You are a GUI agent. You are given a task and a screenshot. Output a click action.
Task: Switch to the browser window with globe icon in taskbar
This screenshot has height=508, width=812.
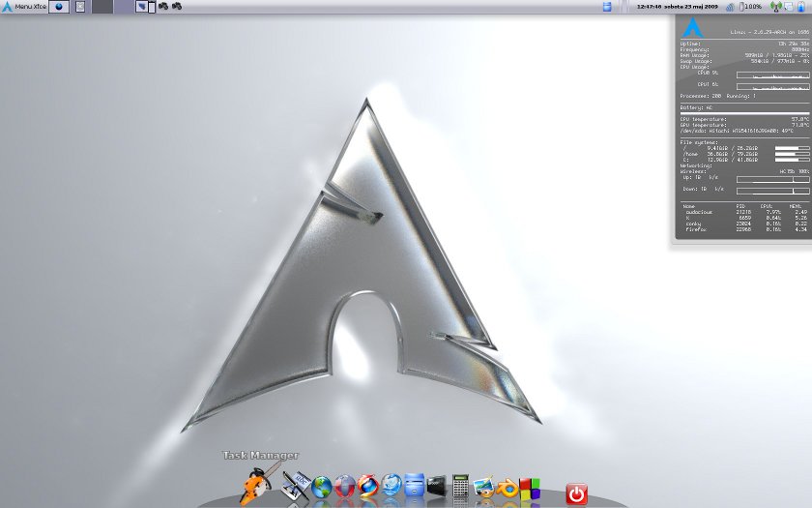pos(59,7)
